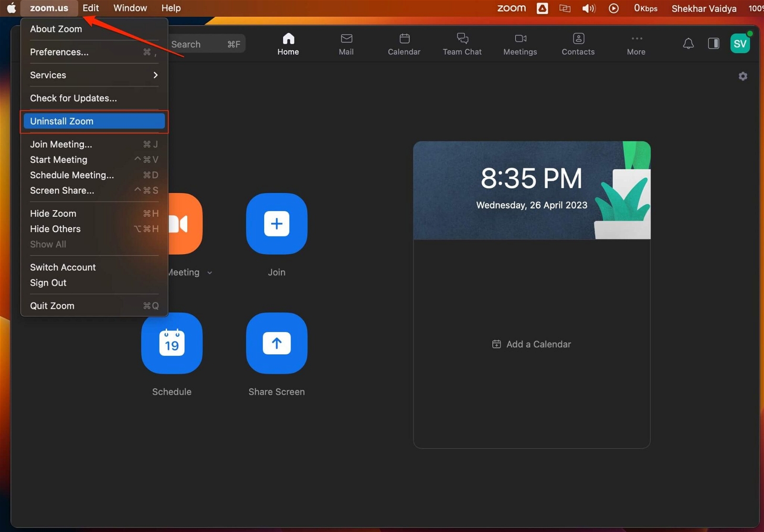This screenshot has height=532, width=764.
Task: Open the volume control in menu bar
Action: click(x=589, y=8)
